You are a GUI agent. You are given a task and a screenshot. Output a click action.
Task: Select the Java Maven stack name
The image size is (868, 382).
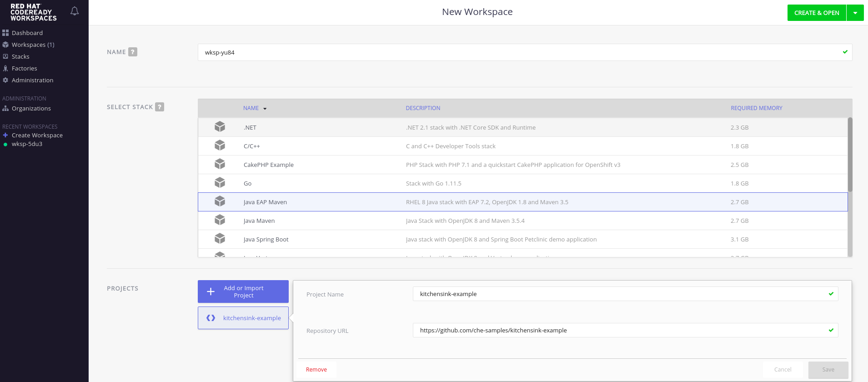(259, 221)
